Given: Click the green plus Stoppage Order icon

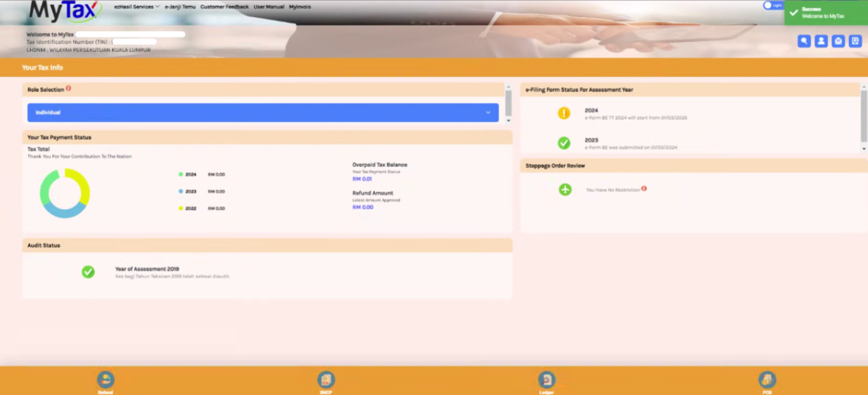Looking at the screenshot, I should (x=565, y=189).
